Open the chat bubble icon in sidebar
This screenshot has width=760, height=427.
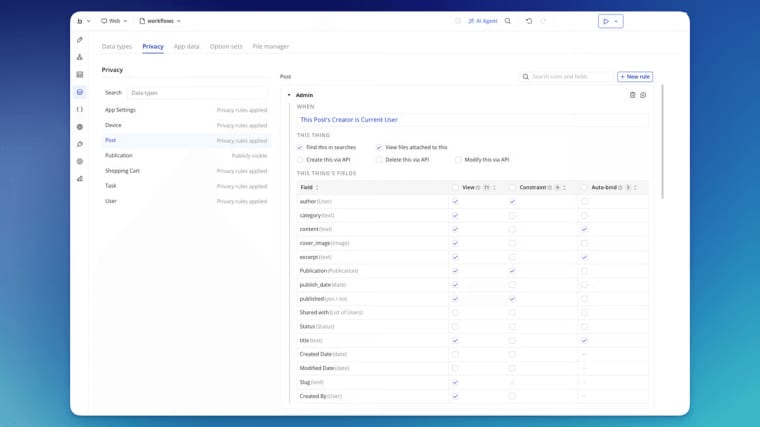click(x=80, y=144)
